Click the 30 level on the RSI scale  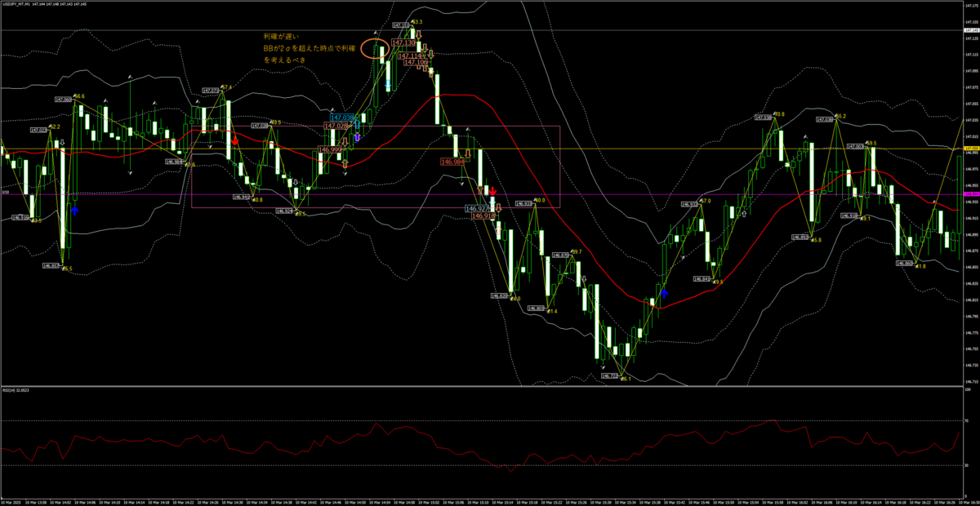click(967, 465)
